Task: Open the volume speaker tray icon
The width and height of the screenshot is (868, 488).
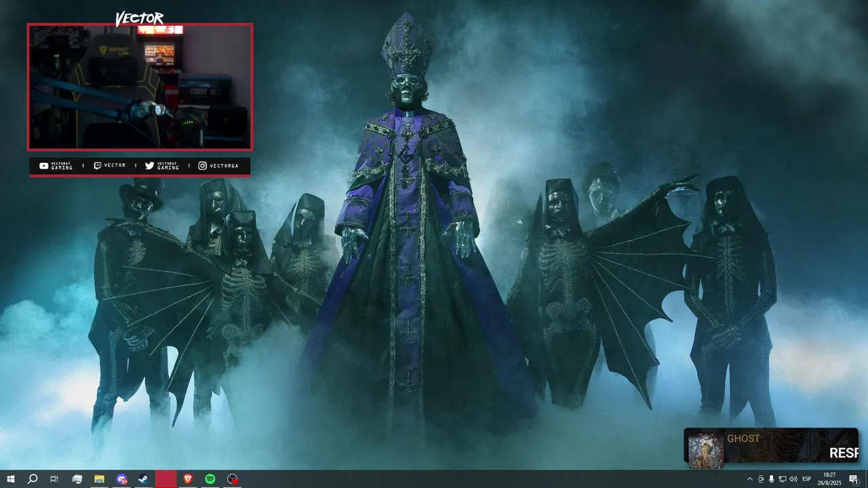Action: click(x=793, y=479)
